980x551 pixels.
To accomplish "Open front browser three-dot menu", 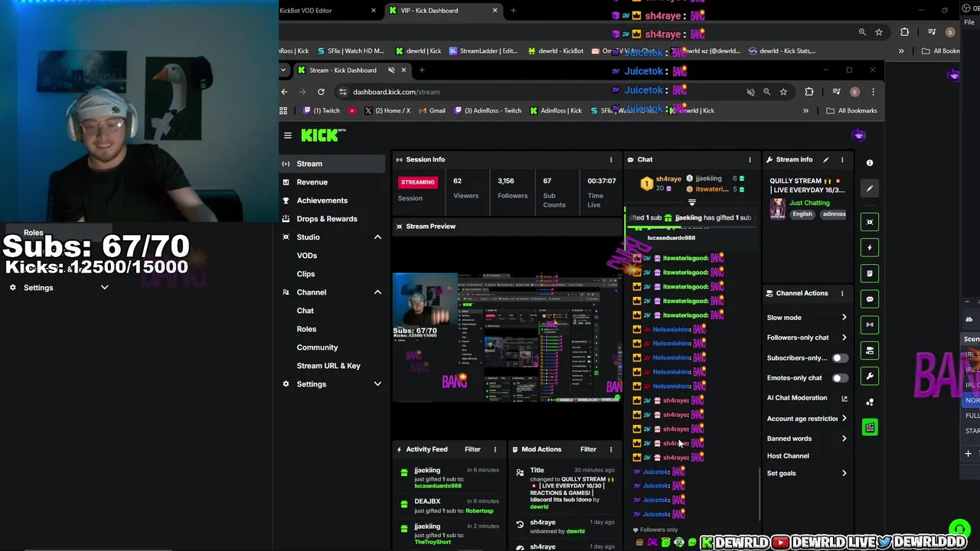I will click(873, 92).
